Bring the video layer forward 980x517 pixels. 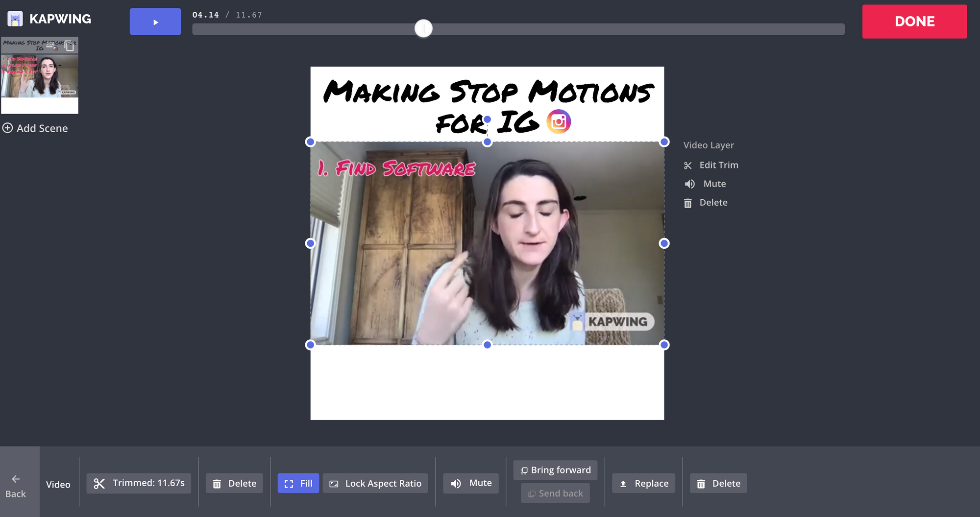click(555, 470)
